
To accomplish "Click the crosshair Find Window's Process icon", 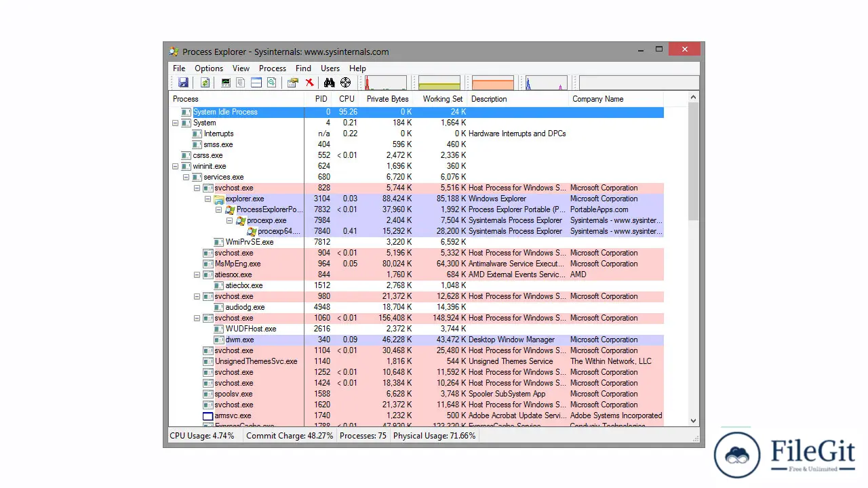I will pos(346,83).
